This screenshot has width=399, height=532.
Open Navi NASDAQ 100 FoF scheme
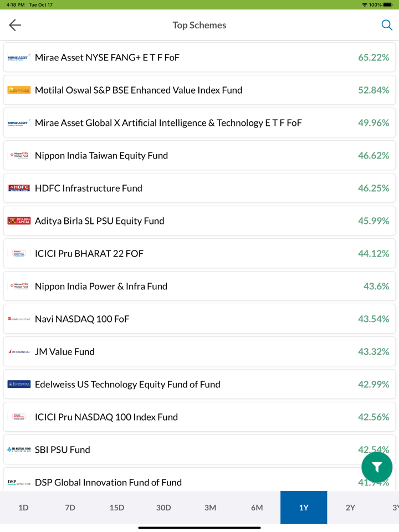tap(82, 319)
